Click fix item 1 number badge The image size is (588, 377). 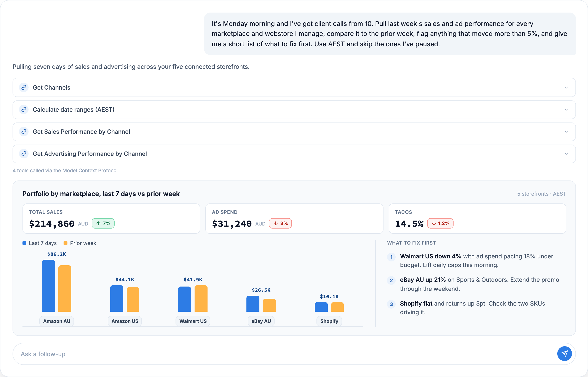click(x=391, y=257)
